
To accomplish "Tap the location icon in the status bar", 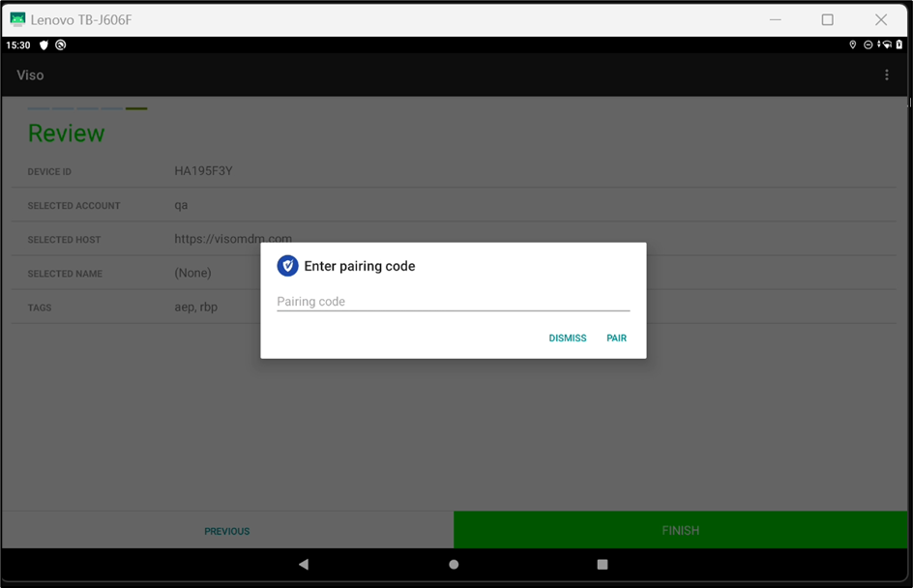I will tap(853, 44).
